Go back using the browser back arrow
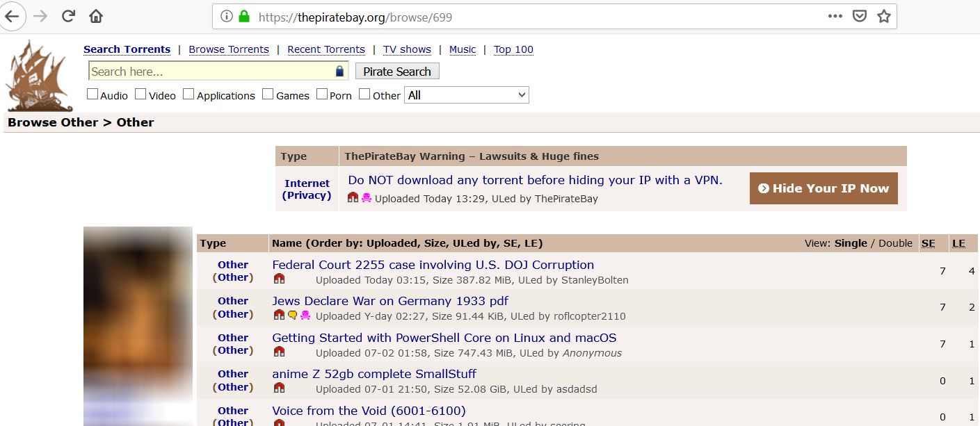This screenshot has height=426, width=980. tap(12, 16)
